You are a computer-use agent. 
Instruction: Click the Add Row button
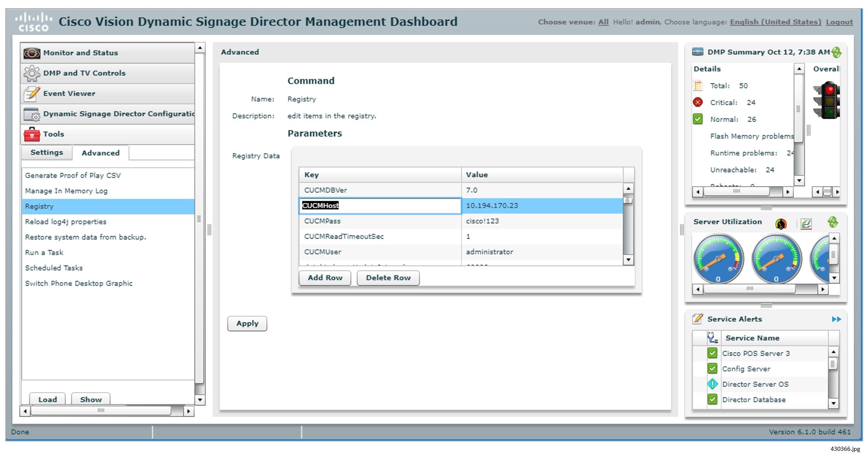[x=325, y=278]
